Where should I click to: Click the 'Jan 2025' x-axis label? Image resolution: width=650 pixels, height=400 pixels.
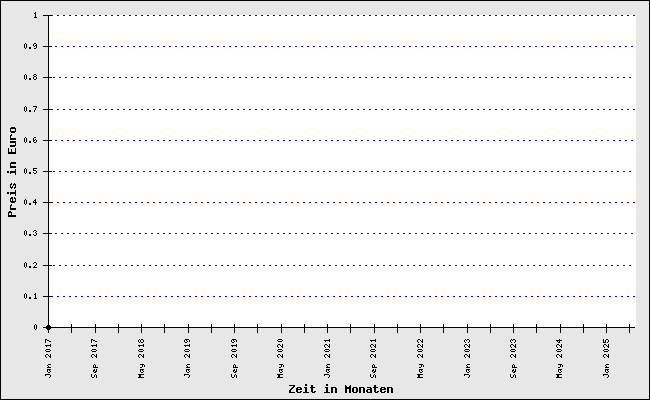tap(606, 359)
